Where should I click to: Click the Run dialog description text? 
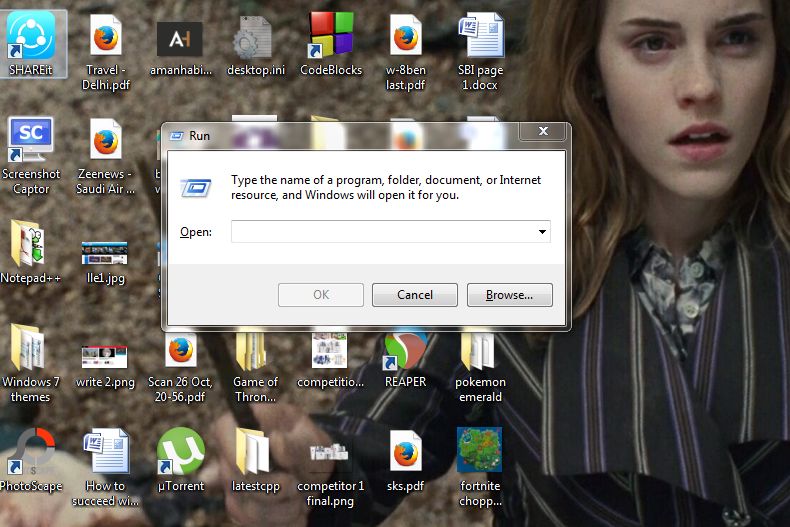(386, 187)
